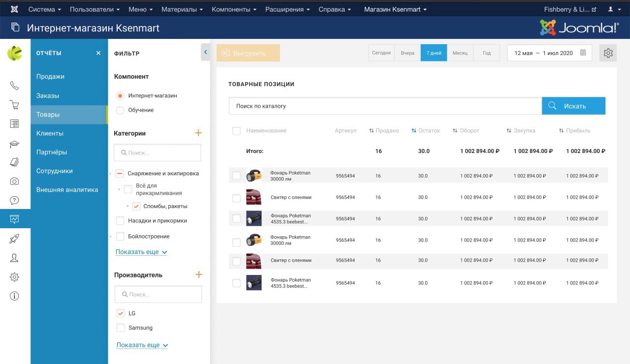Uncheck the Спомбы, ракеты category checkbox

pos(136,207)
